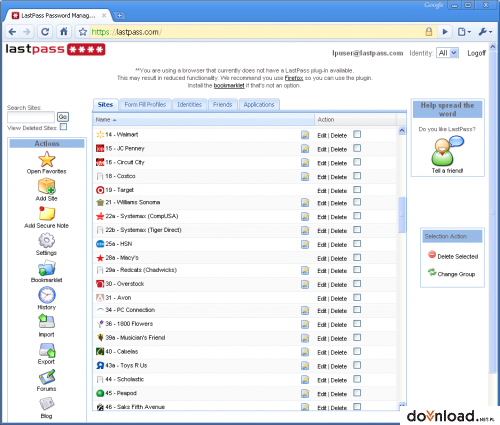Viewport: 500px width, 425px height.
Task: Click the note icon in JC Penney row
Action: pyautogui.click(x=305, y=149)
